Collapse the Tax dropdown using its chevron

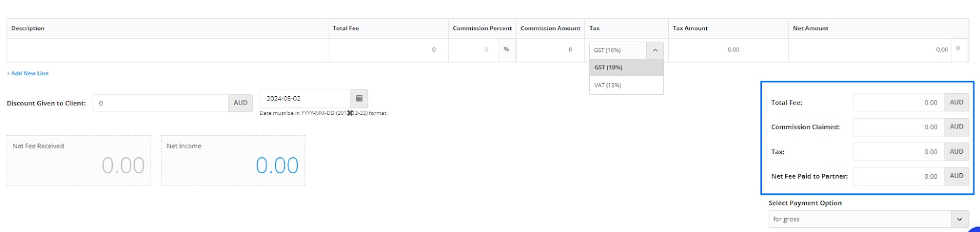point(655,50)
